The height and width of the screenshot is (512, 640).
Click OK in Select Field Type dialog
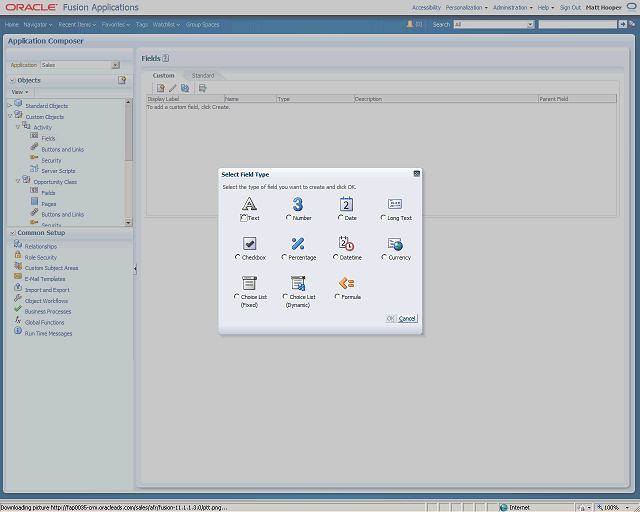pos(391,318)
